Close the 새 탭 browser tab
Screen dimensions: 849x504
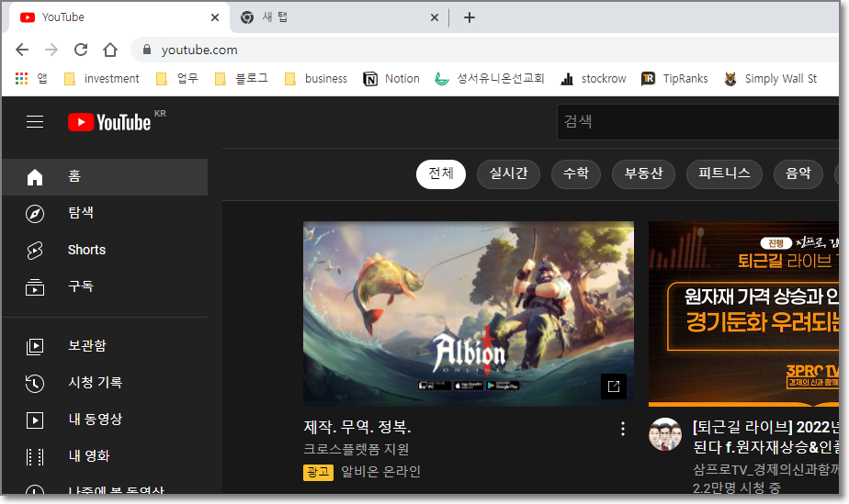[x=435, y=17]
